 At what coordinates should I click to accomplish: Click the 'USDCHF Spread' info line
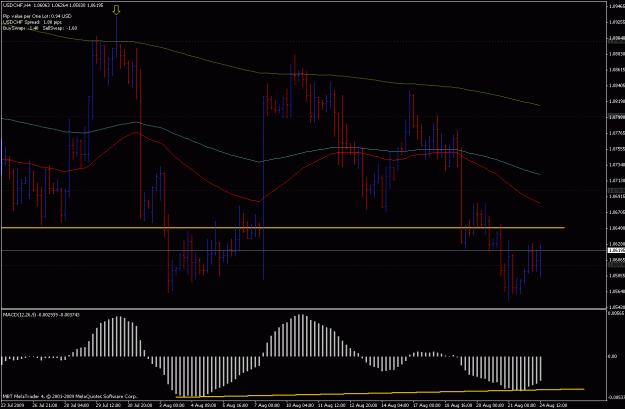(x=32, y=22)
